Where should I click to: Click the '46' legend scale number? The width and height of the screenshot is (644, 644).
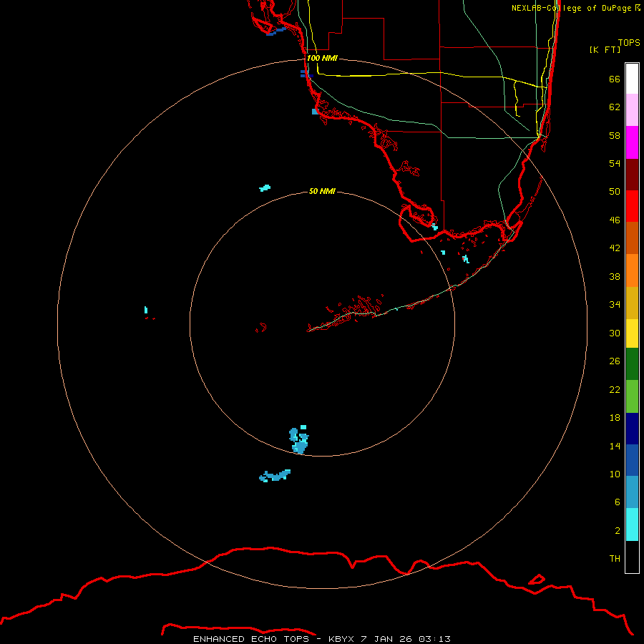click(x=615, y=220)
